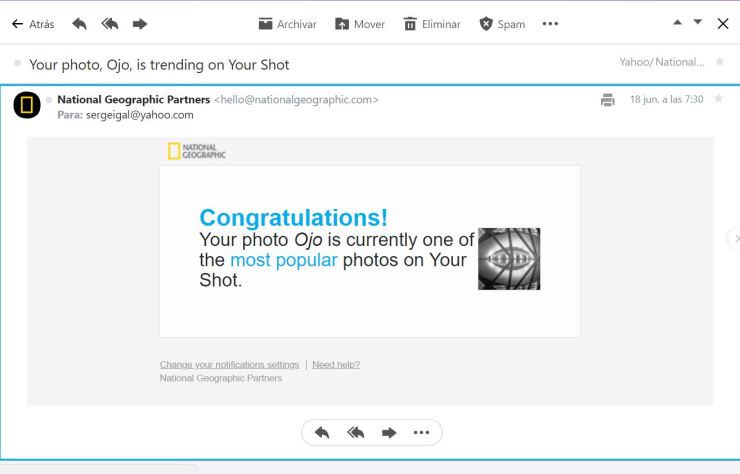The image size is (740, 474).
Task: Forward the email from top toolbar
Action: pyautogui.click(x=140, y=24)
